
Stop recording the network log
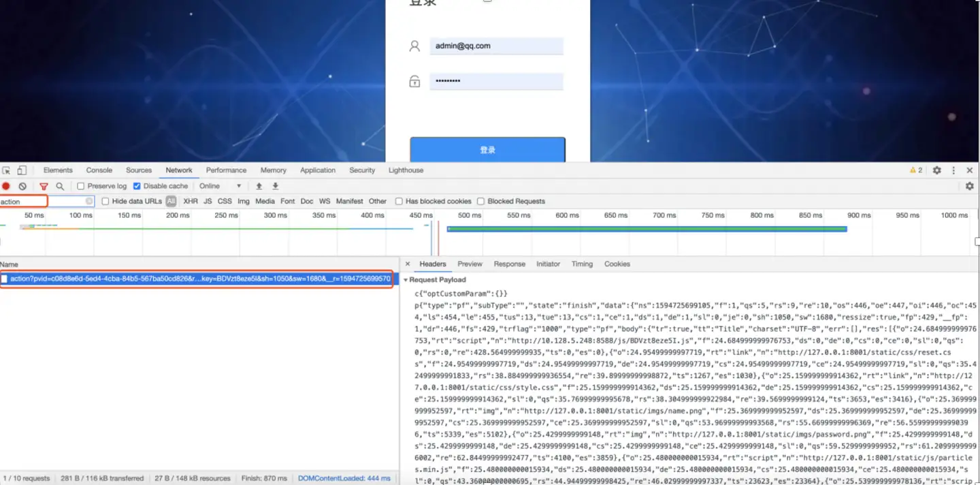click(6, 186)
